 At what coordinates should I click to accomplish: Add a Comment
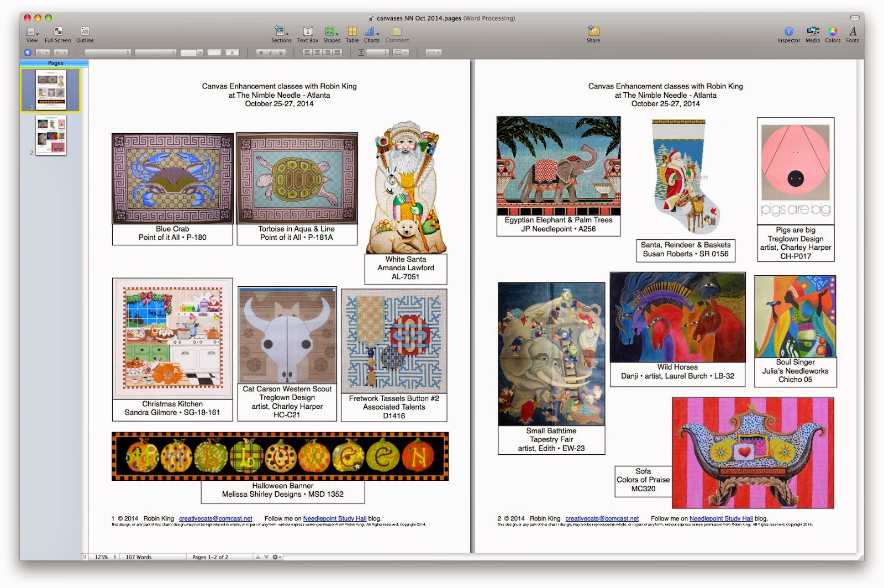[x=397, y=33]
